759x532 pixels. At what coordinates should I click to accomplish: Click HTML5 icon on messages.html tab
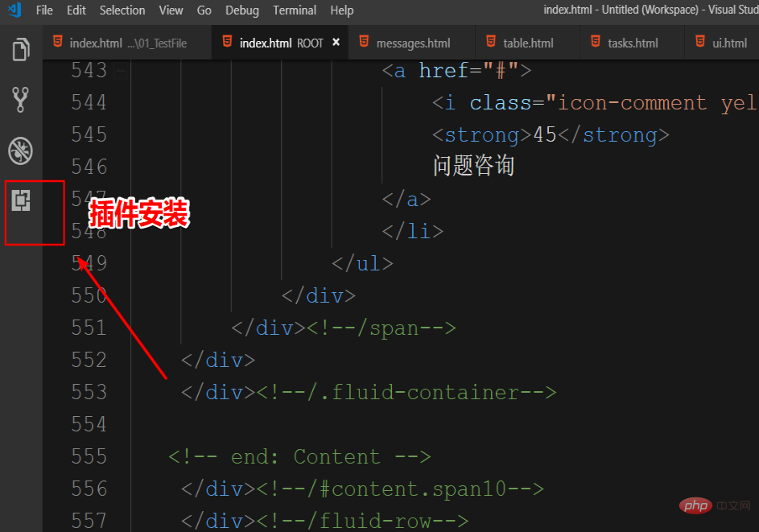pos(364,43)
